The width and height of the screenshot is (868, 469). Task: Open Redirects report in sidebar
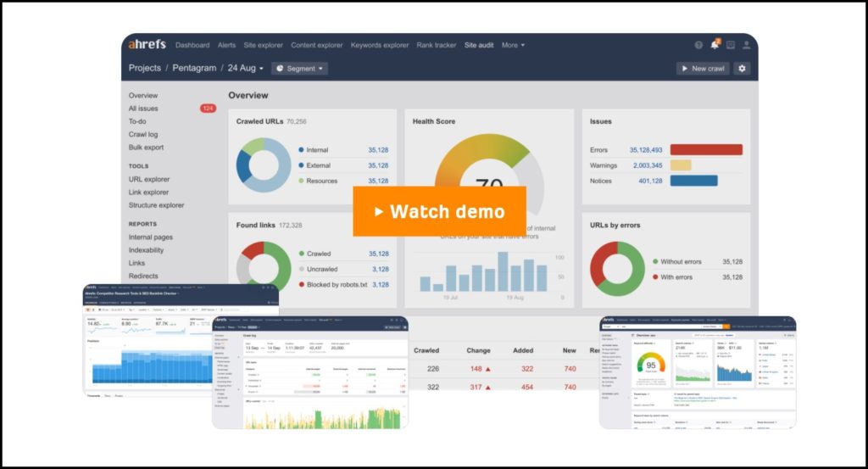[143, 276]
